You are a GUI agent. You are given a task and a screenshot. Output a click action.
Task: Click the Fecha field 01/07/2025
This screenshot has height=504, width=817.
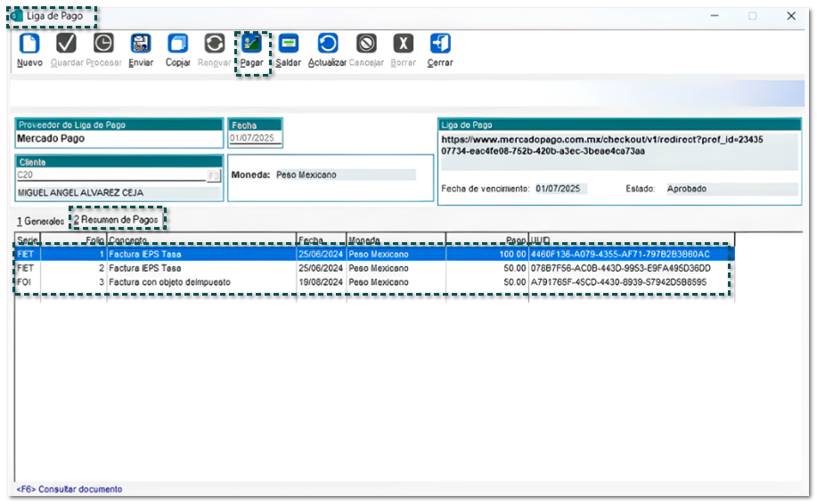[x=255, y=139]
